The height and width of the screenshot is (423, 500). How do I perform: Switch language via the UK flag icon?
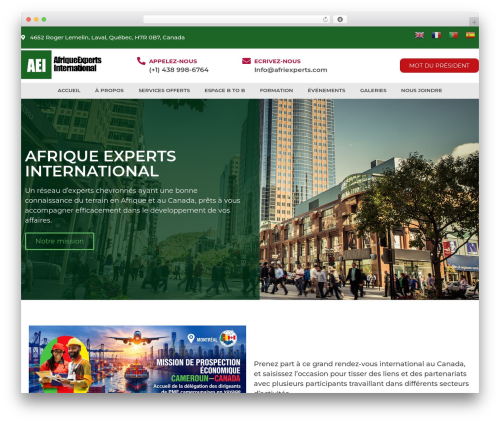419,35
